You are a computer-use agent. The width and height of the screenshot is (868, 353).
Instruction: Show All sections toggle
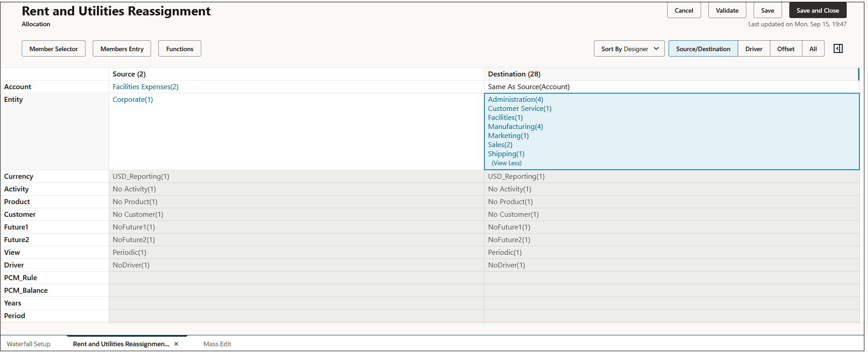click(813, 49)
